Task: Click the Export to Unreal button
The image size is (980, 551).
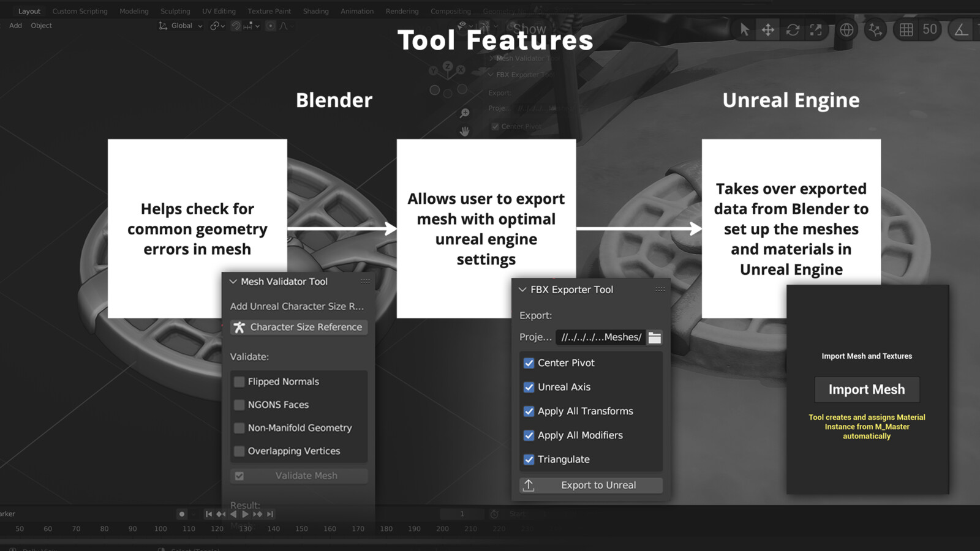Action: click(591, 485)
